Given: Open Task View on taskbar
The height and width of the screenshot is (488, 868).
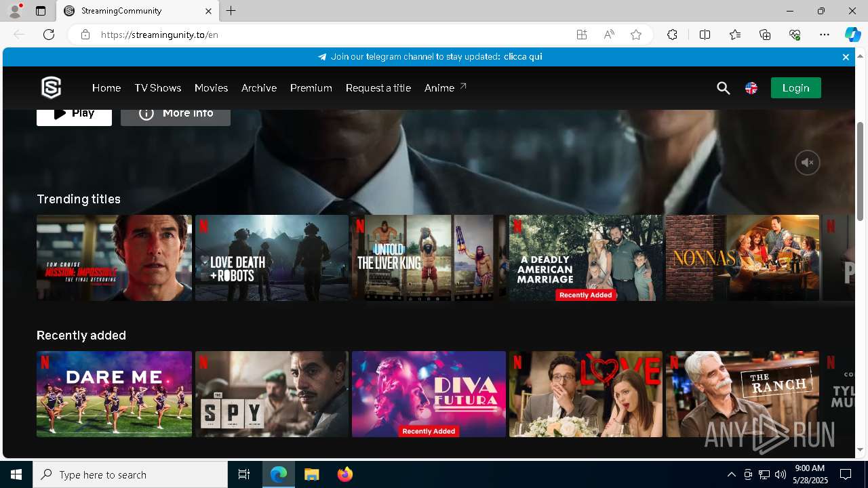Looking at the screenshot, I should tap(244, 474).
